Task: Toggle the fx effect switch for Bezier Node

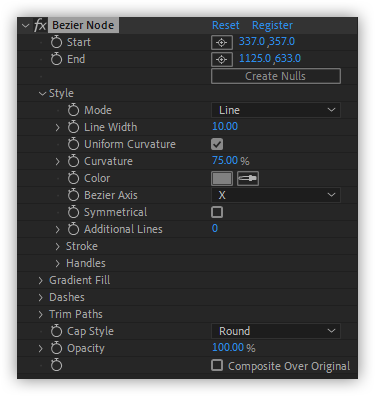Action: point(40,25)
